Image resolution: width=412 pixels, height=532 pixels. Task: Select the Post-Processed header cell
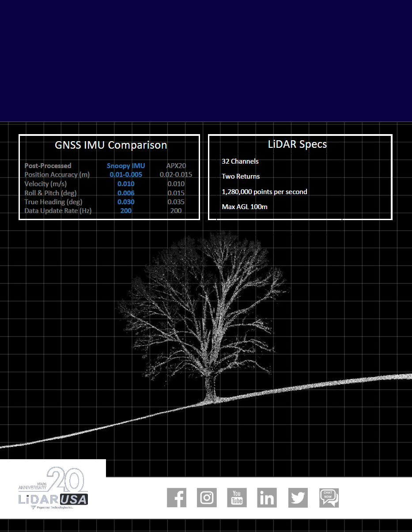48,166
